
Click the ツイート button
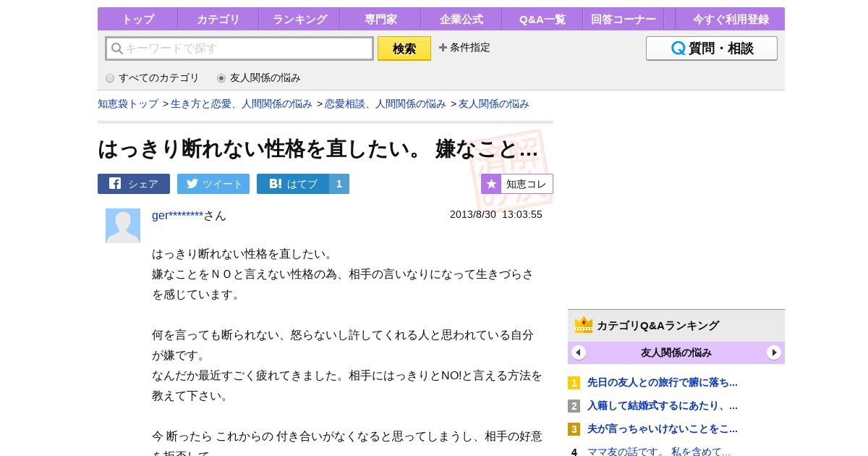click(213, 184)
